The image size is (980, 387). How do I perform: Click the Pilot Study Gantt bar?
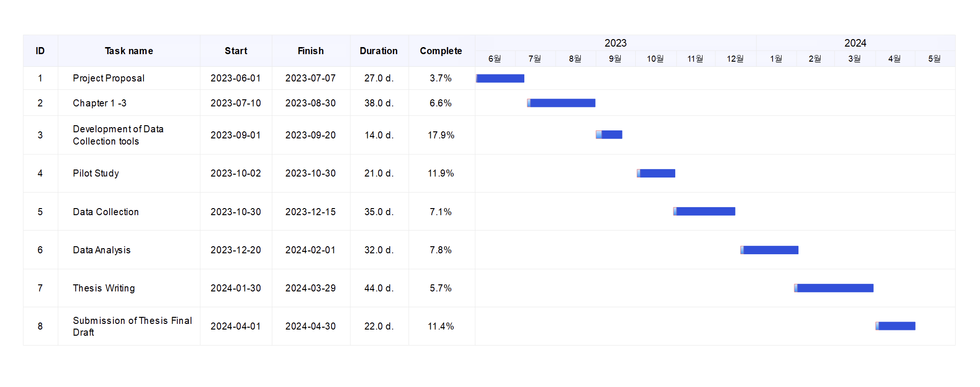656,173
